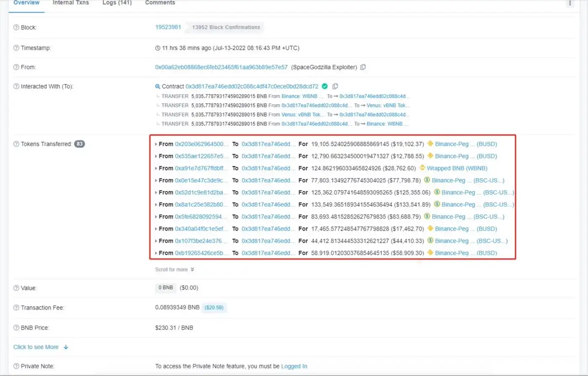Open contract address 0x3d817ea746edd02c088c4df47c0ece0bd28dcd72
Viewport: 588px width, 376px height.
click(252, 86)
